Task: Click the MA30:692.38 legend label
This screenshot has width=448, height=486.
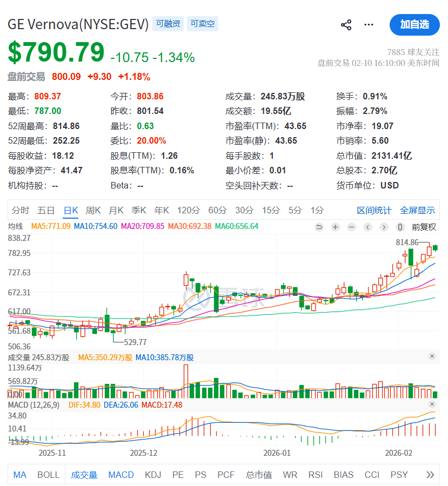Action: pyautogui.click(x=190, y=226)
